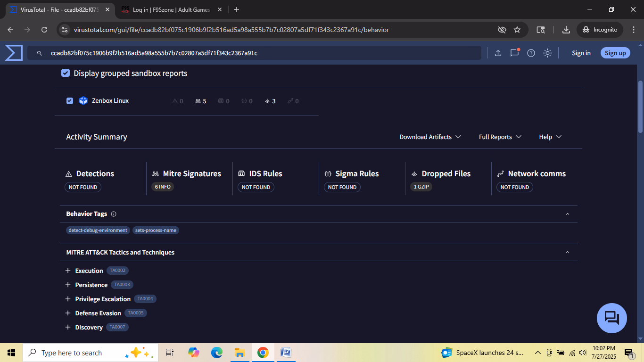
Task: Switch to the F95zone Log in tab
Action: click(x=171, y=9)
